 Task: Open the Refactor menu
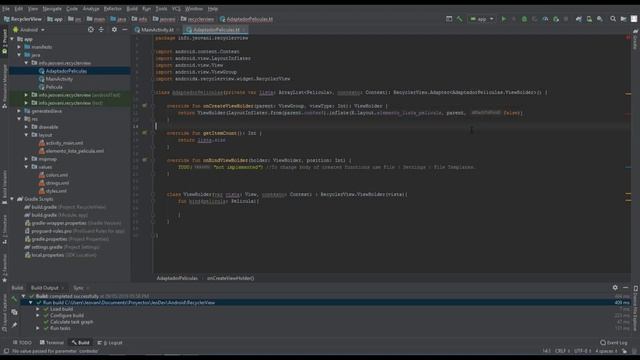click(x=113, y=9)
